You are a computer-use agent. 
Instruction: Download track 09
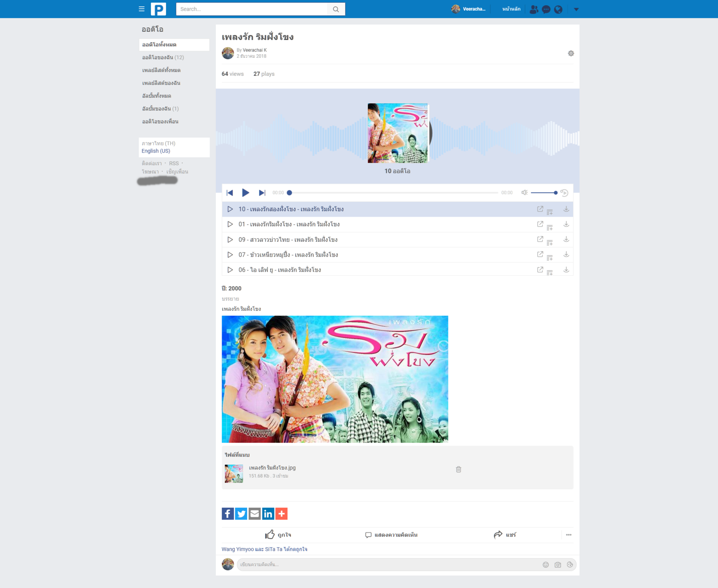pos(566,239)
